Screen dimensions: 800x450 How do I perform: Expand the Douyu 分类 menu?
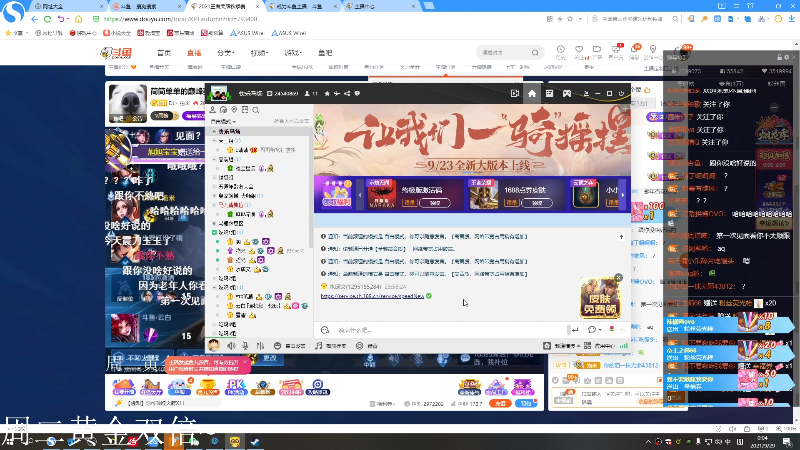[x=225, y=53]
